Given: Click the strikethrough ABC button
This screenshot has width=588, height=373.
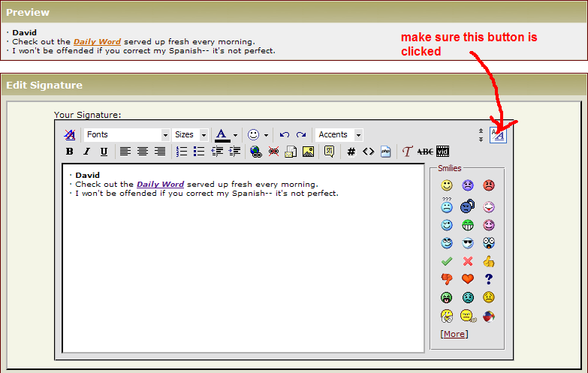Looking at the screenshot, I should [425, 152].
